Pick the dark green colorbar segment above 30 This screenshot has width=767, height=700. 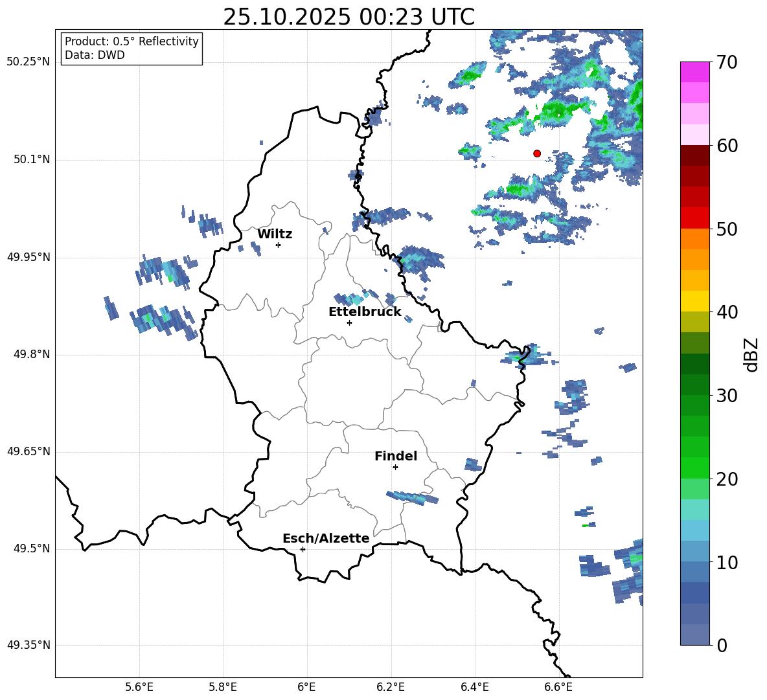tap(695, 385)
